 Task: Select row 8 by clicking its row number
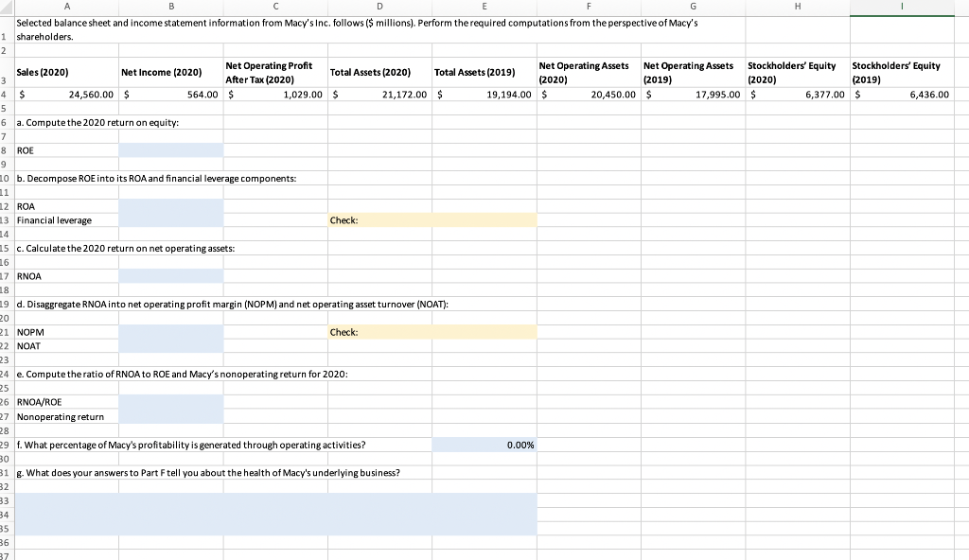pos(6,149)
